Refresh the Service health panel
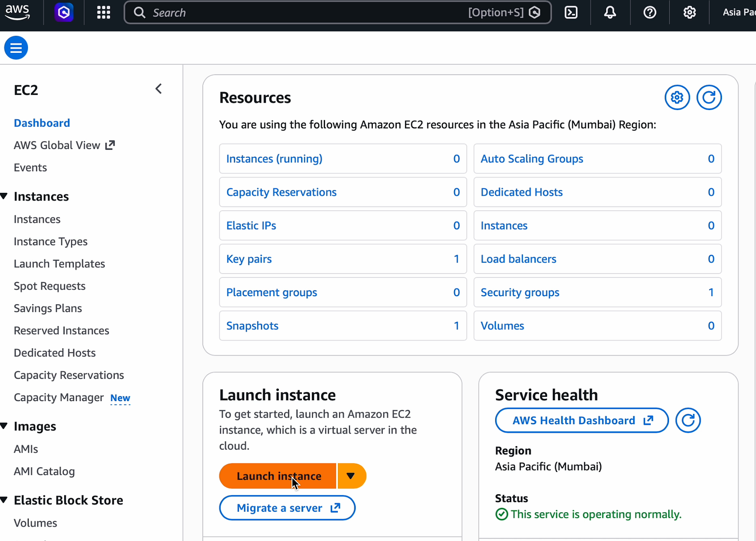Viewport: 756px width, 541px height. 688,421
